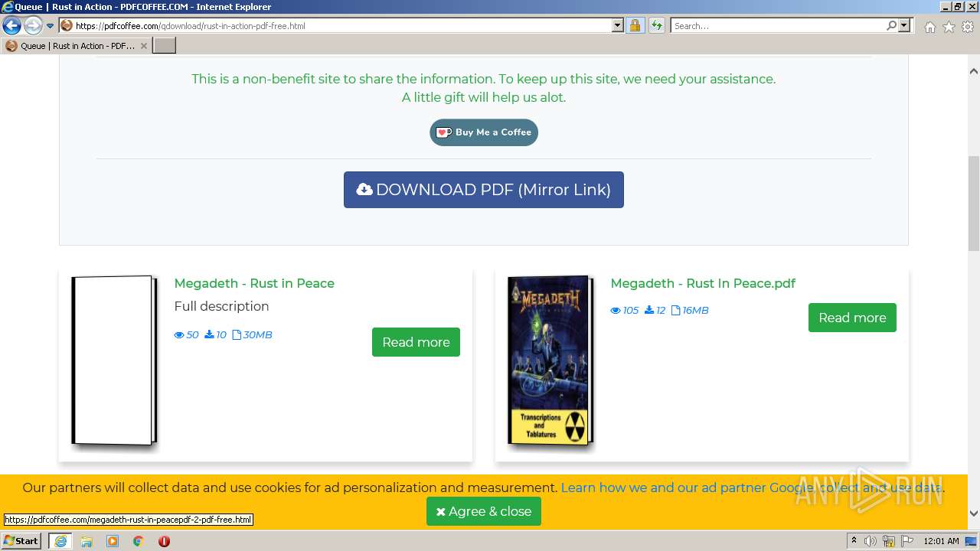Open File Explorer taskbar icon
The image size is (980, 551).
pos(87,541)
